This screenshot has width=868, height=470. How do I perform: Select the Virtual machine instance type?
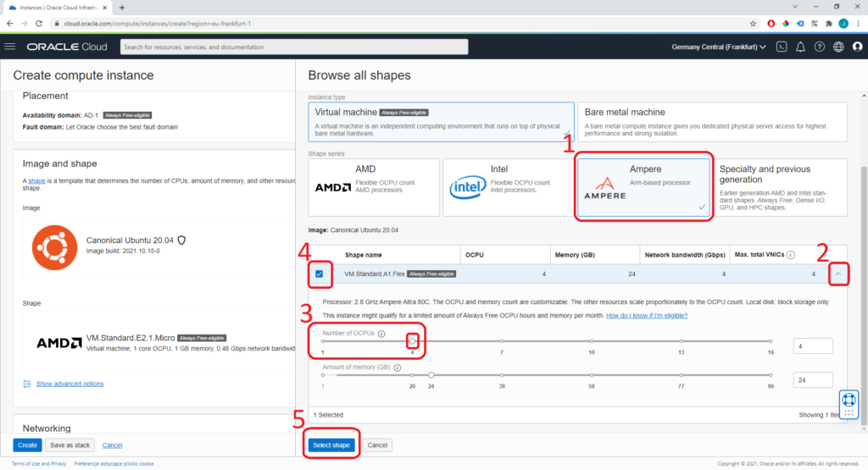coord(441,122)
